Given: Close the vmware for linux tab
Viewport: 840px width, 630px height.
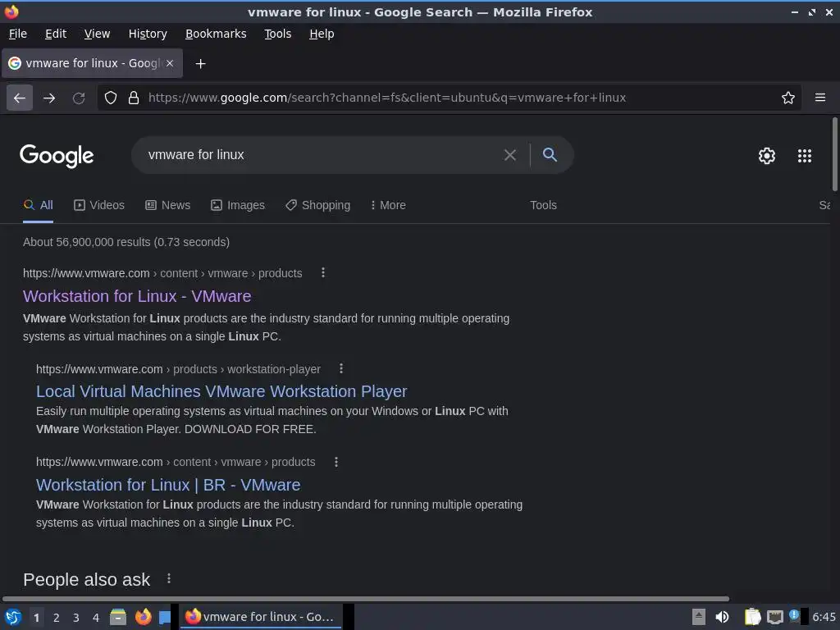Looking at the screenshot, I should (x=170, y=63).
